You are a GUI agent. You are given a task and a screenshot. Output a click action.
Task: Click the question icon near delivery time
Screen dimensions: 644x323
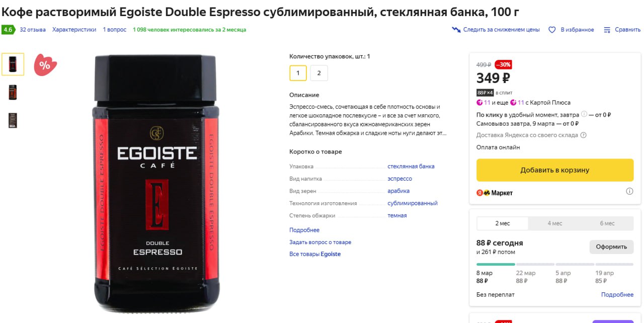(584, 114)
